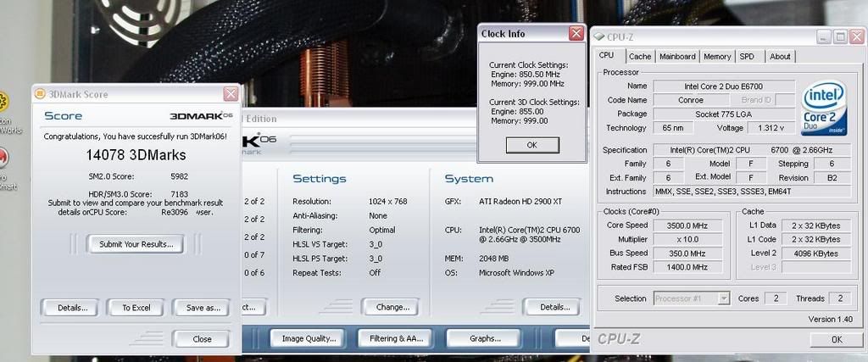Open the About tab in CPU-Z
This screenshot has height=362, width=868.
pos(781,57)
